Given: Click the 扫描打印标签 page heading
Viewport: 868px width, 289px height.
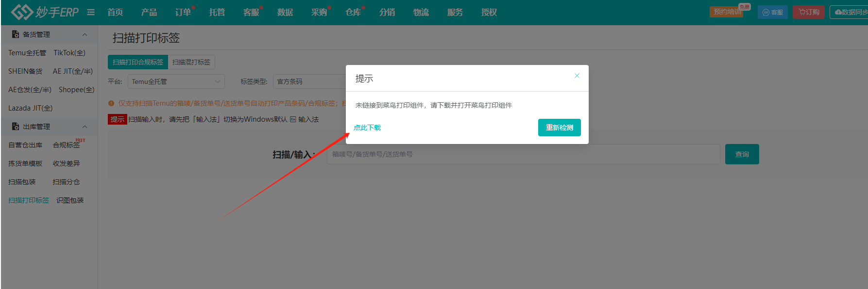Looking at the screenshot, I should (146, 38).
